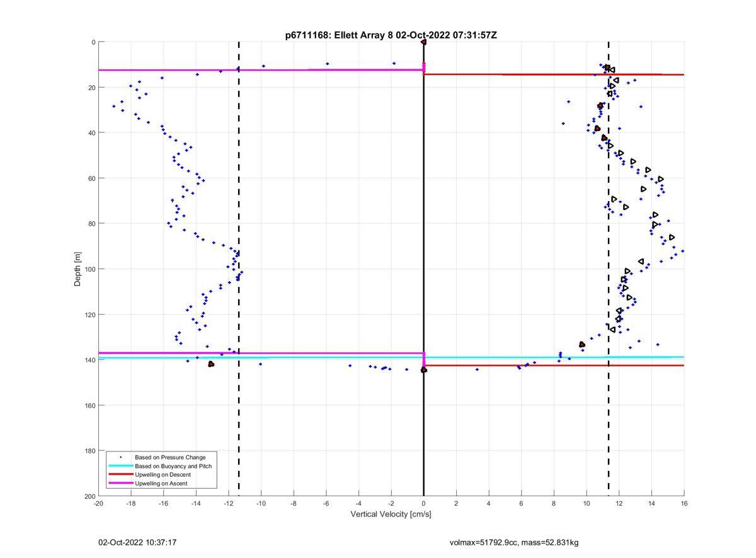Screen dimensions: 756x558
Task: Click the timestamp '02-Oct-2022 10:37:17'
Action: [x=137, y=542]
